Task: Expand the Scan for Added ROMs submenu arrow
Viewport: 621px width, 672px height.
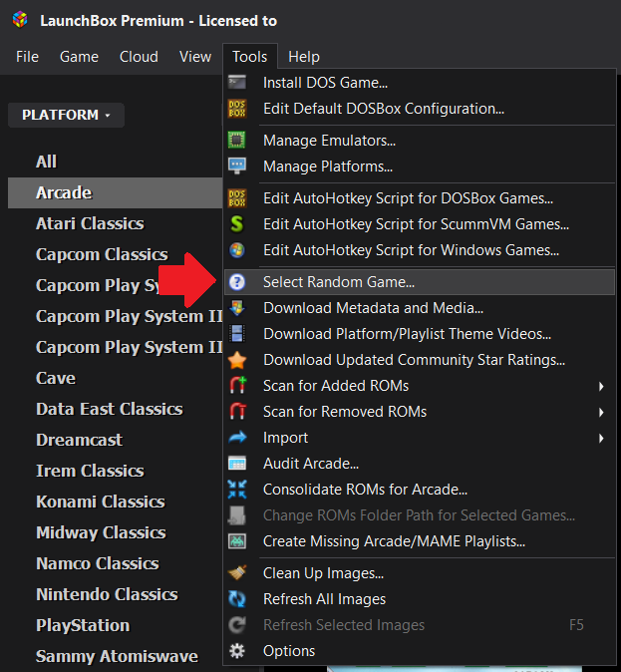Action: [x=601, y=386]
